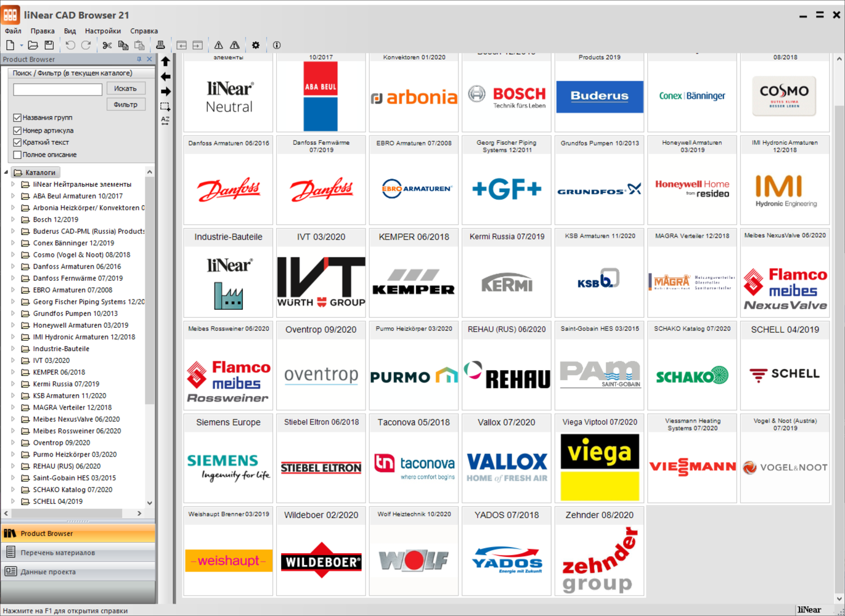Switch to the 'Перечень материалов' panel tab
This screenshot has height=616, width=845.
coord(58,553)
